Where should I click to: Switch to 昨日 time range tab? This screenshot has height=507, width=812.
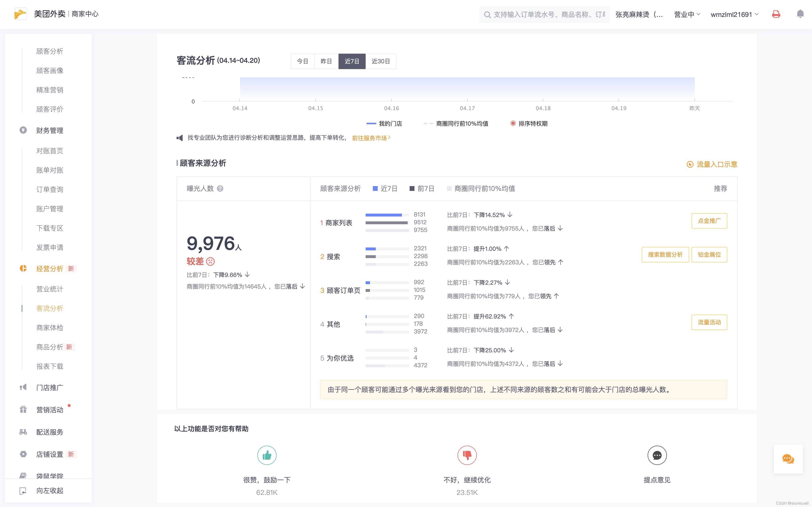tap(326, 61)
